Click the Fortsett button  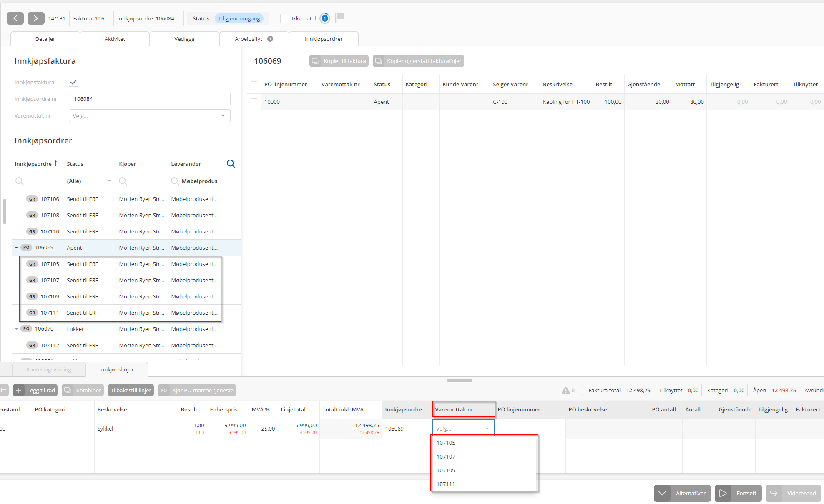tap(738, 493)
